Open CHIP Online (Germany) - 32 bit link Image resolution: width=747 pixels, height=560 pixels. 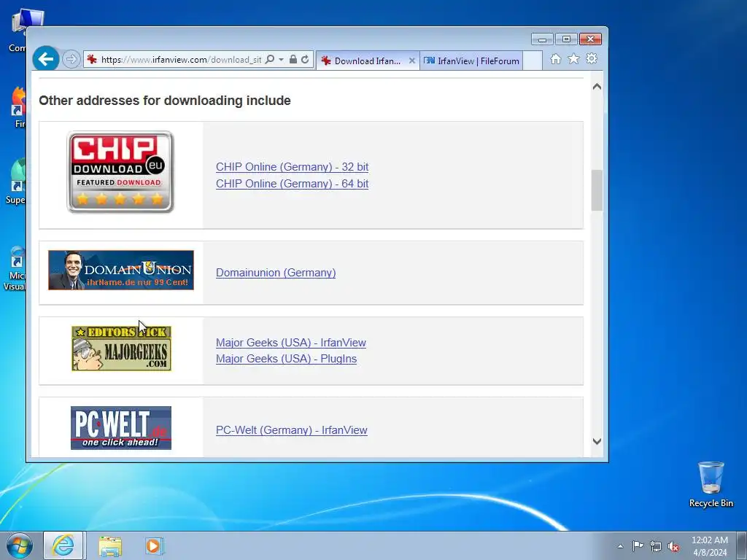(x=292, y=167)
